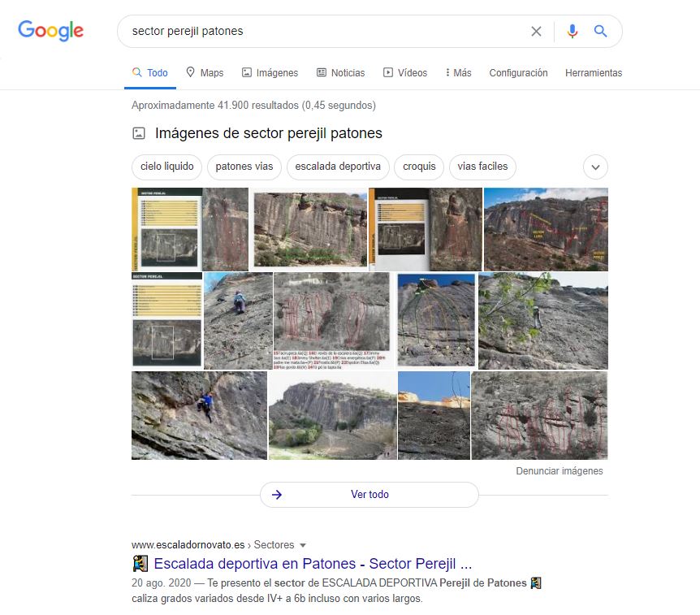Click Denunciar imágenes link
The image size is (700, 615).
(x=560, y=470)
